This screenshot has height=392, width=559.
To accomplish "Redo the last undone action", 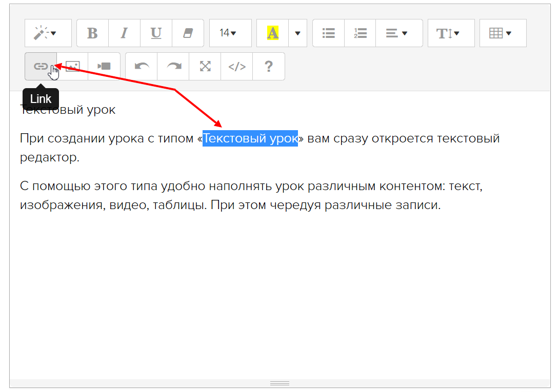I will point(173,66).
